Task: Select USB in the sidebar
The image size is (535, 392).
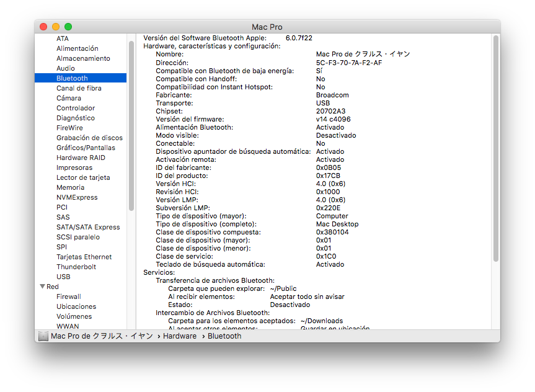Action: [x=63, y=276]
